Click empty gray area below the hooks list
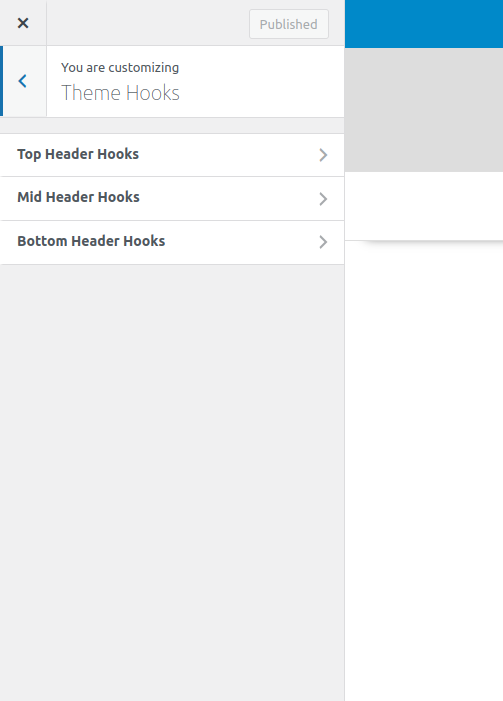 [172, 483]
